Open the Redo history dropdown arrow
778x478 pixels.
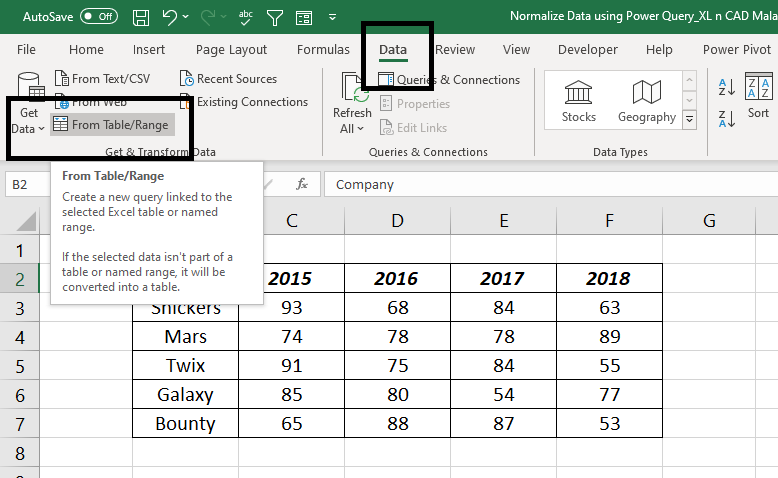coord(223,17)
